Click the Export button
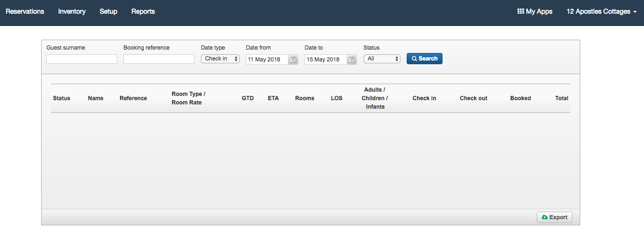644x232 pixels. point(555,217)
